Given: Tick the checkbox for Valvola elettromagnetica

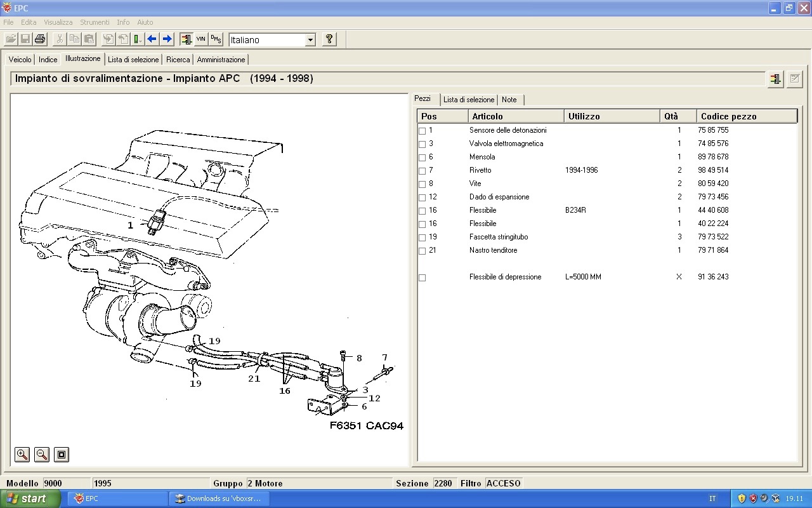Looking at the screenshot, I should point(422,144).
